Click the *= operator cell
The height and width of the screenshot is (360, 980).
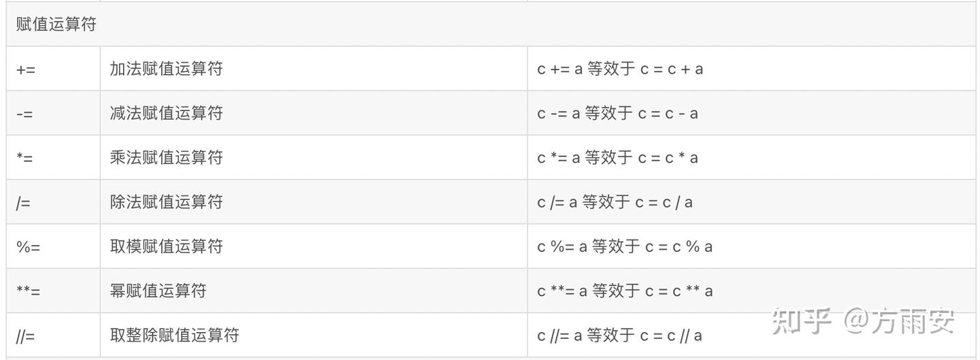(x=24, y=158)
